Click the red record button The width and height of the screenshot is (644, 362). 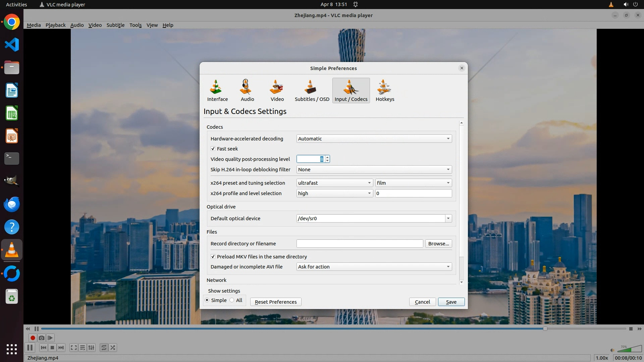pos(33,338)
